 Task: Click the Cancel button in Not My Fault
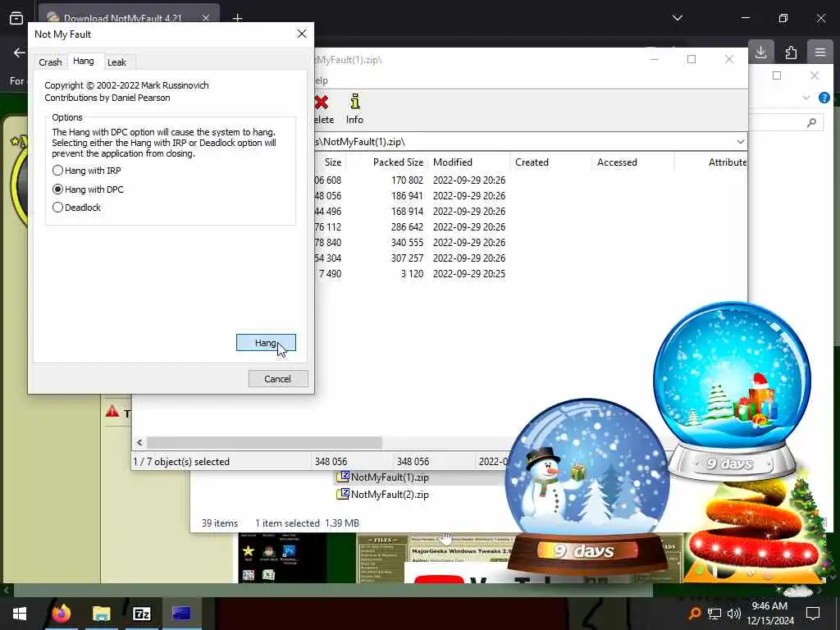point(277,379)
